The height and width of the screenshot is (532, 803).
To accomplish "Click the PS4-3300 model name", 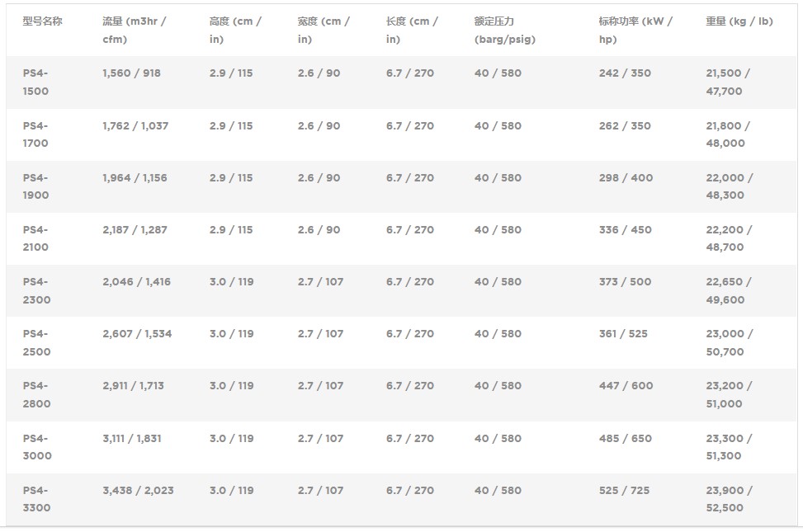I will click(x=36, y=499).
